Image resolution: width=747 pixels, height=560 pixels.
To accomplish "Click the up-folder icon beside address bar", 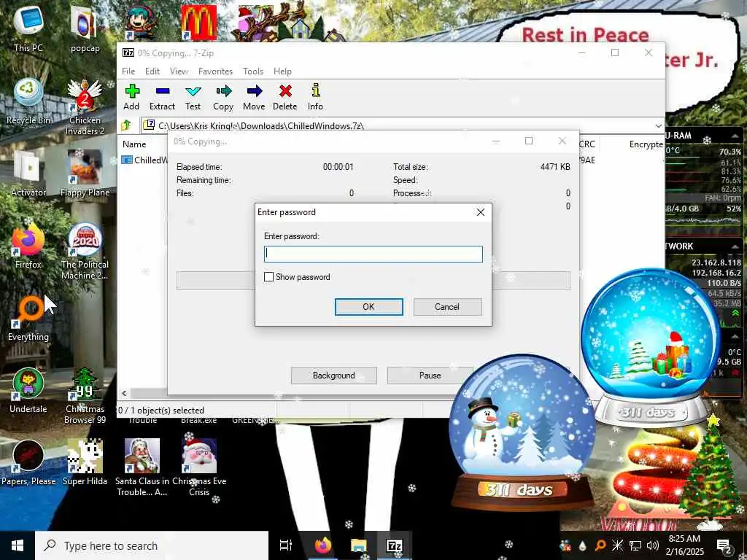I will tap(126, 125).
